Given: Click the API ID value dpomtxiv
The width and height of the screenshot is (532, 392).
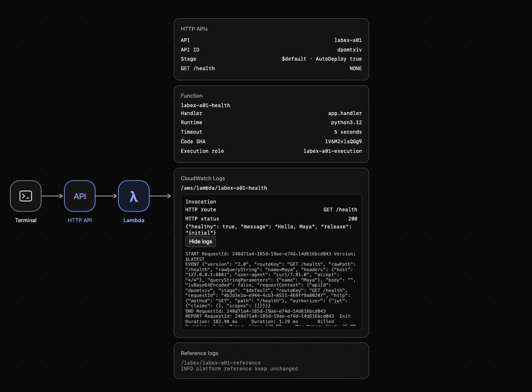Looking at the screenshot, I should tap(350, 50).
